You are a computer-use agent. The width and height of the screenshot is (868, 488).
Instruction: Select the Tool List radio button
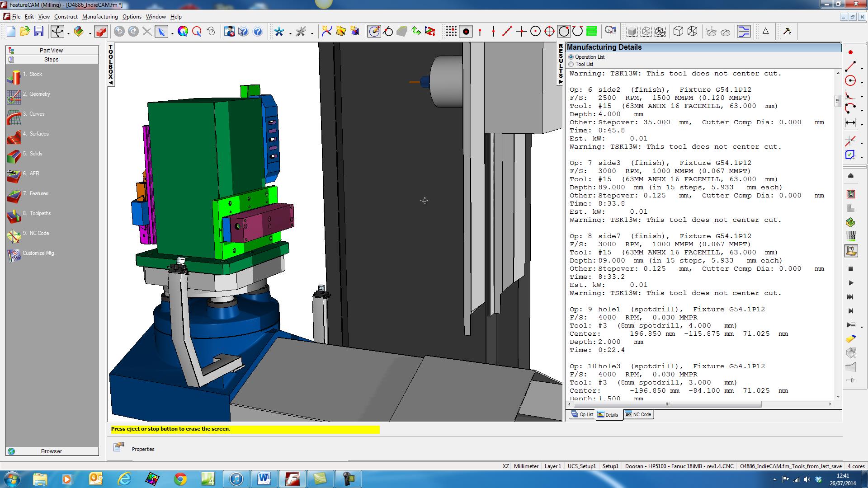[571, 64]
